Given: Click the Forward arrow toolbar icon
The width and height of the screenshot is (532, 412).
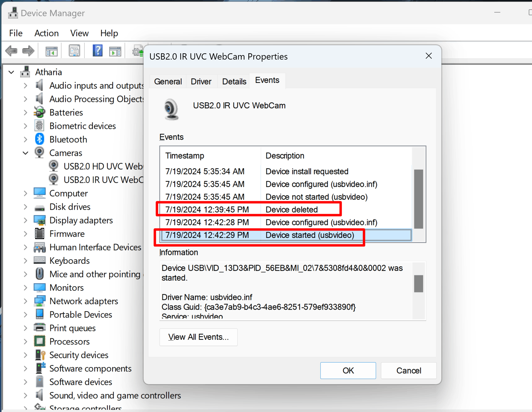Looking at the screenshot, I should [28, 51].
